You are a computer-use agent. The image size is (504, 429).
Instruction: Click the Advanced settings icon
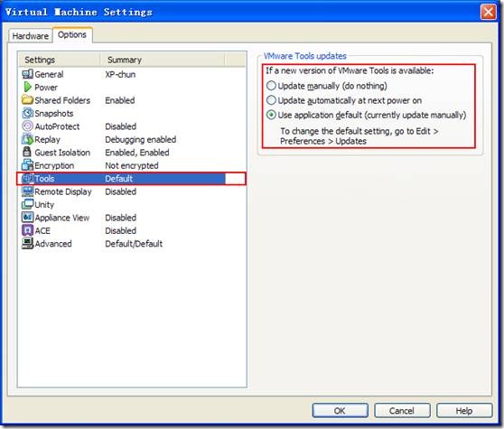coord(27,243)
